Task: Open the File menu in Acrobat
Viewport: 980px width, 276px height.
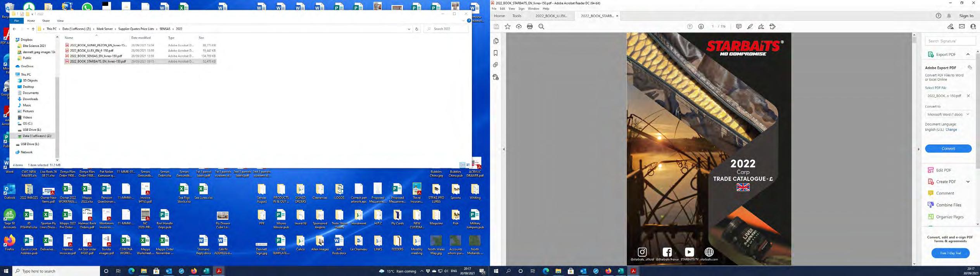Action: [x=494, y=9]
